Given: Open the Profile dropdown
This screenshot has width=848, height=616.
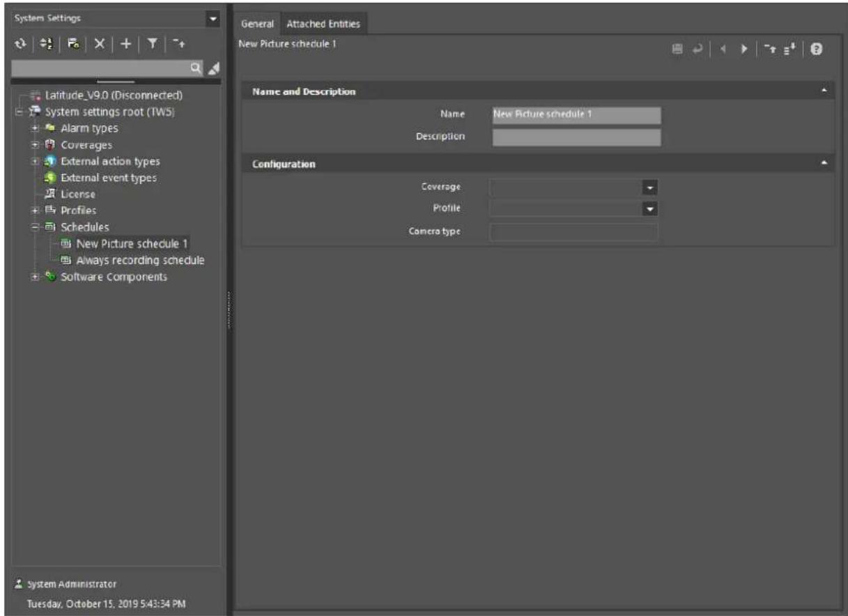Looking at the screenshot, I should tap(650, 208).
